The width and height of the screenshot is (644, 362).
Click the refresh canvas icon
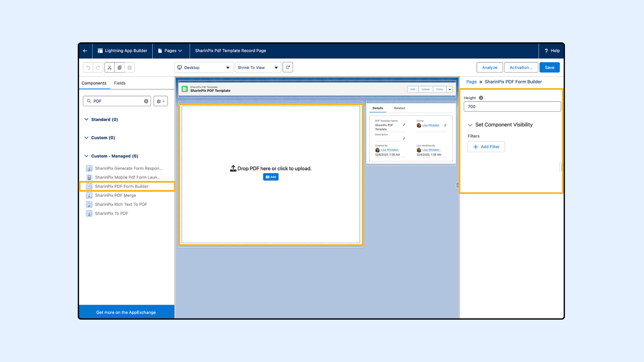[288, 67]
